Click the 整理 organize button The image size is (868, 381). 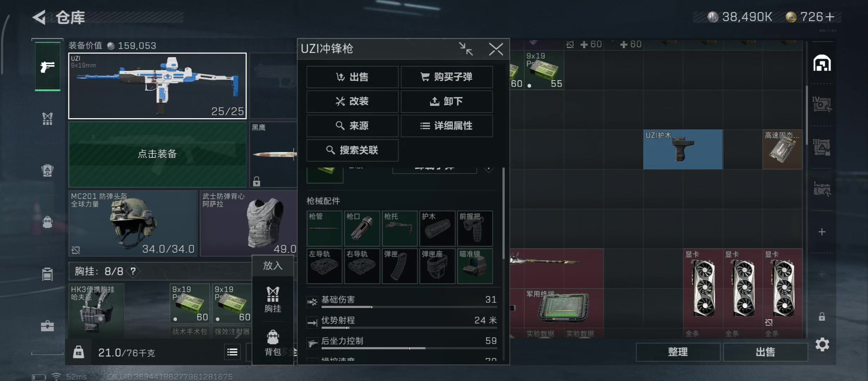click(x=678, y=352)
